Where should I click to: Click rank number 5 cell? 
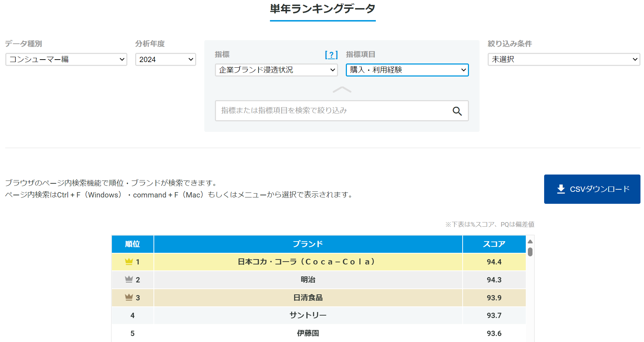pos(133,334)
